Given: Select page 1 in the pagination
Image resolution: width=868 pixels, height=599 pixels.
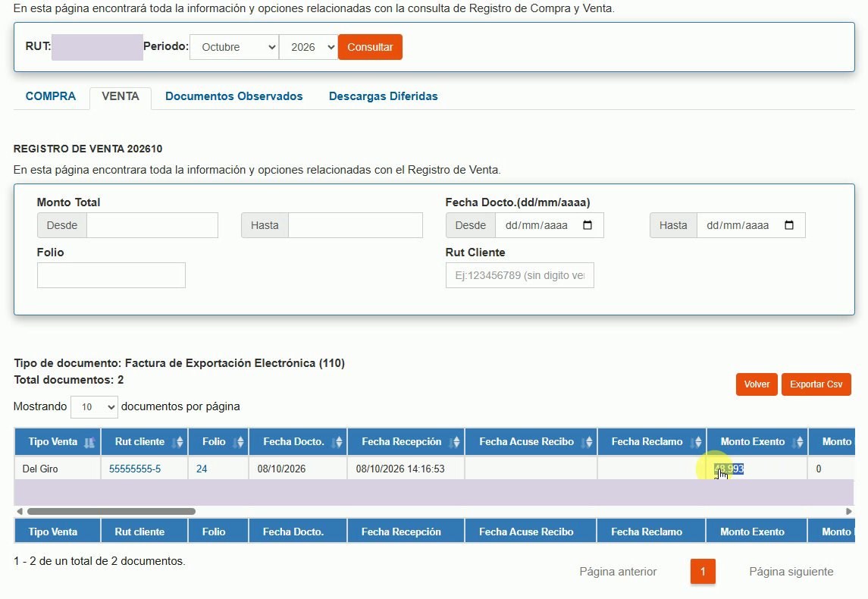Looking at the screenshot, I should coord(703,571).
